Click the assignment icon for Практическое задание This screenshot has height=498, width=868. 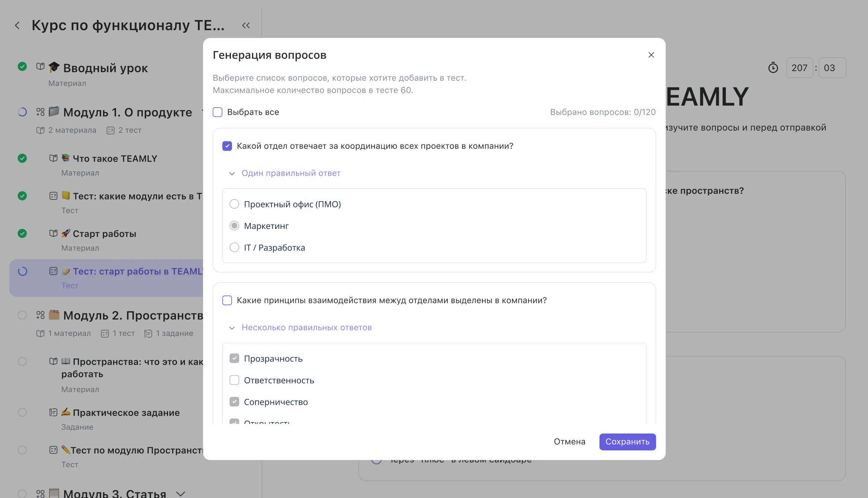point(53,412)
